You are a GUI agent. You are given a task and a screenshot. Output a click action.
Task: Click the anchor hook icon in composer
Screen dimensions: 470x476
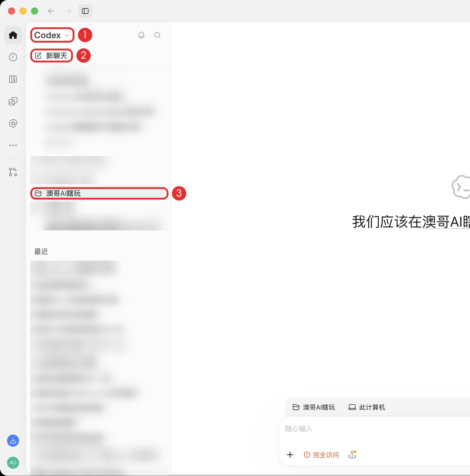tap(352, 455)
